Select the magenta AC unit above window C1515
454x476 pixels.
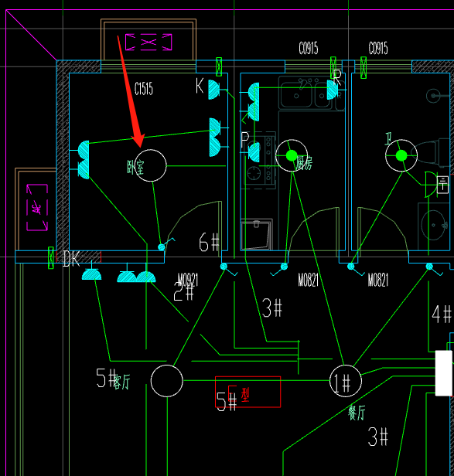pos(148,42)
